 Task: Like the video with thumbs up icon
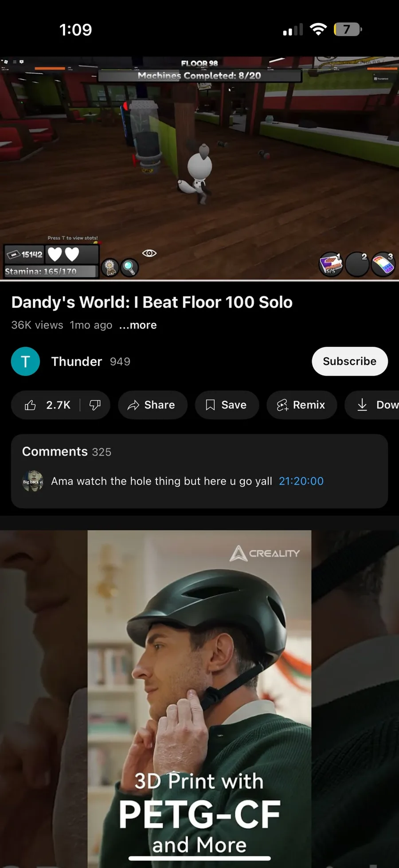coord(47,405)
